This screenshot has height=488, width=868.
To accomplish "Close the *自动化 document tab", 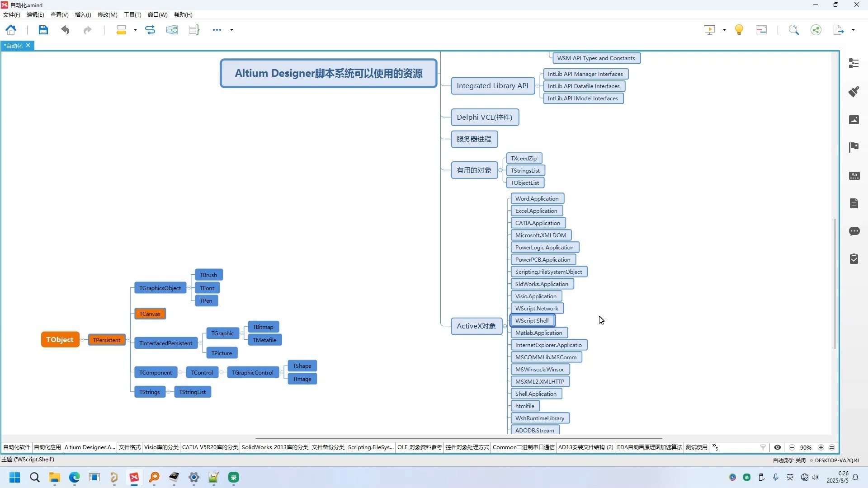I will pyautogui.click(x=28, y=45).
